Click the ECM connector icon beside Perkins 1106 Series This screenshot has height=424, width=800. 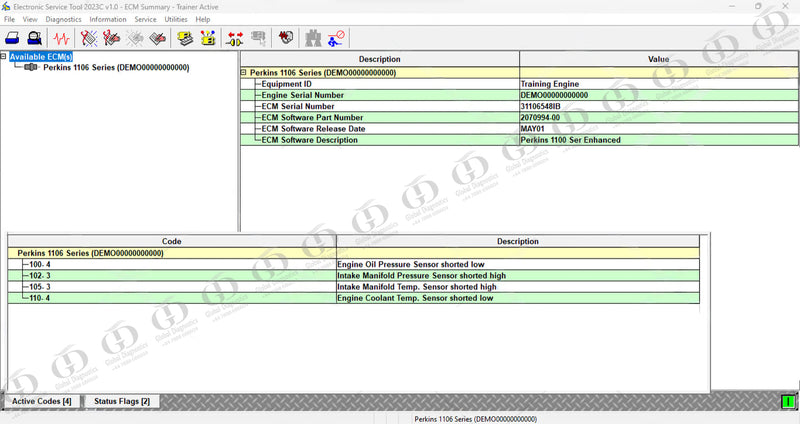31,67
